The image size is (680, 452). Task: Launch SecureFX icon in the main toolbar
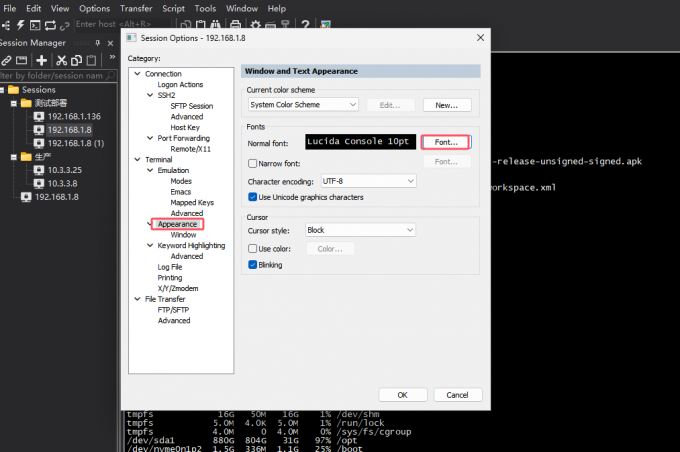[325, 25]
